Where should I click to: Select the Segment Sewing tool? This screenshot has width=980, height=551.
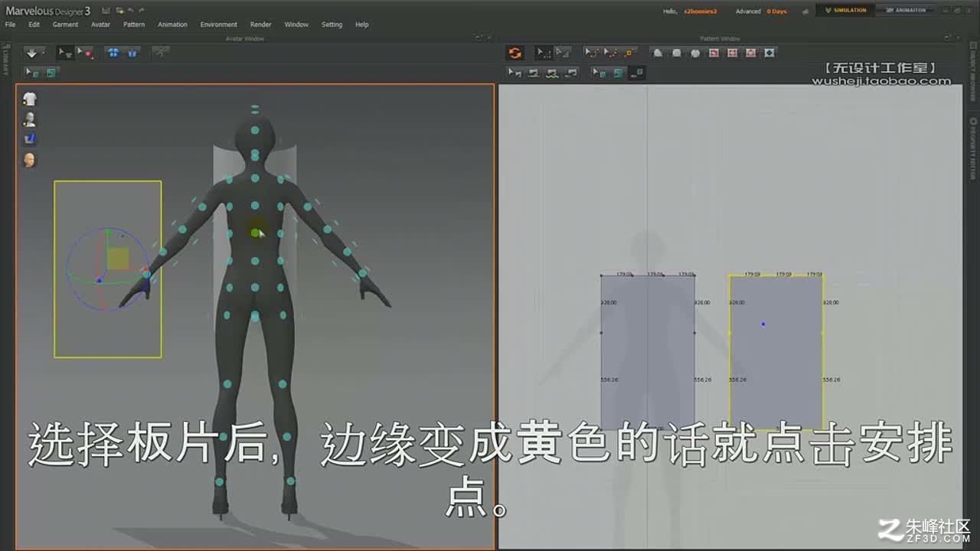(534, 73)
